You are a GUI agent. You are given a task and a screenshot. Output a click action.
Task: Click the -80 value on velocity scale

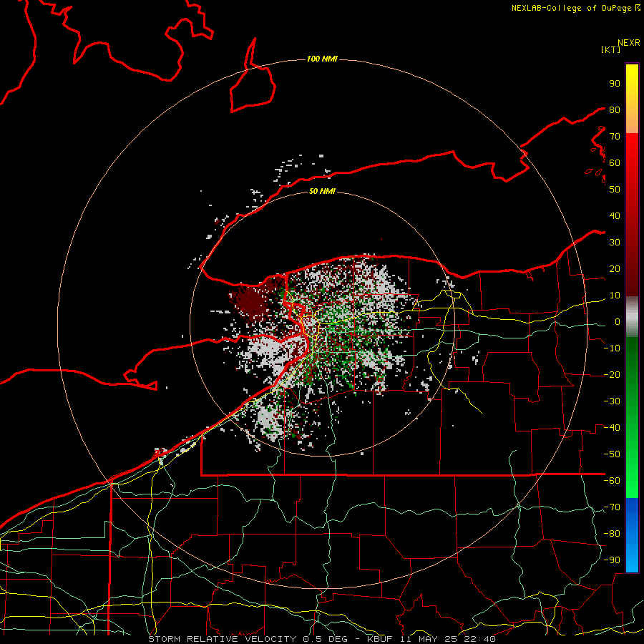click(612, 534)
